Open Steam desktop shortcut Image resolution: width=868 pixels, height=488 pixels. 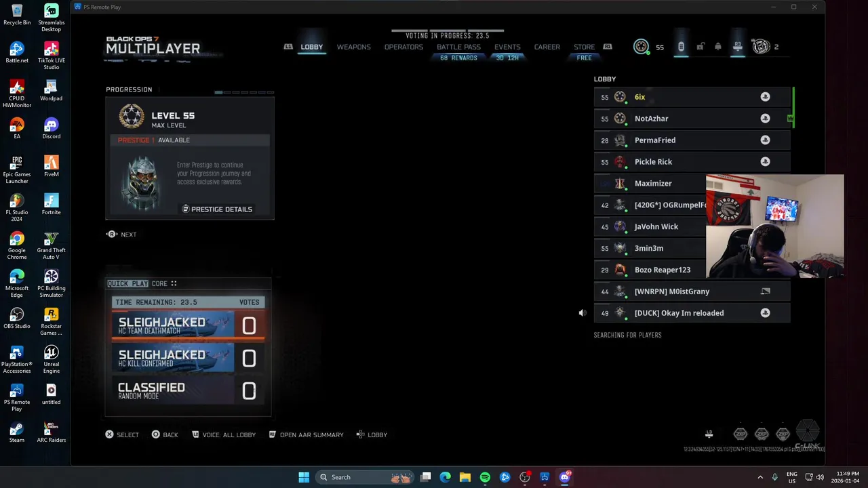click(17, 432)
